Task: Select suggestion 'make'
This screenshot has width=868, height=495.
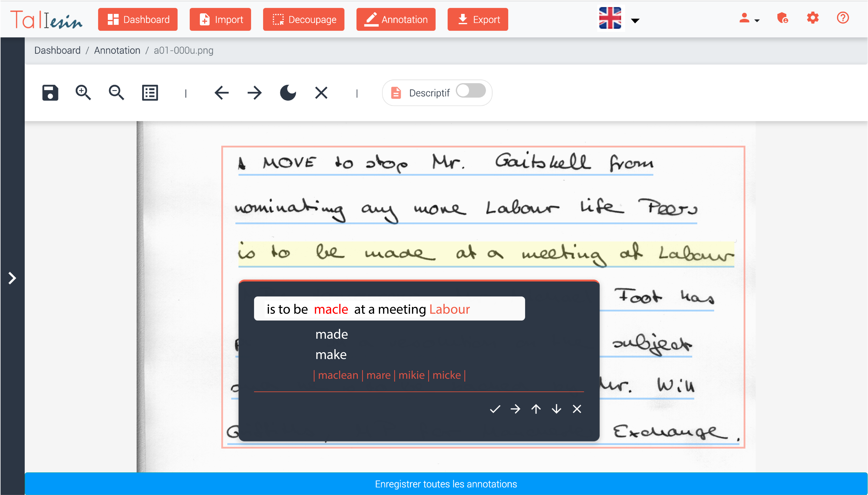Action: click(x=331, y=355)
